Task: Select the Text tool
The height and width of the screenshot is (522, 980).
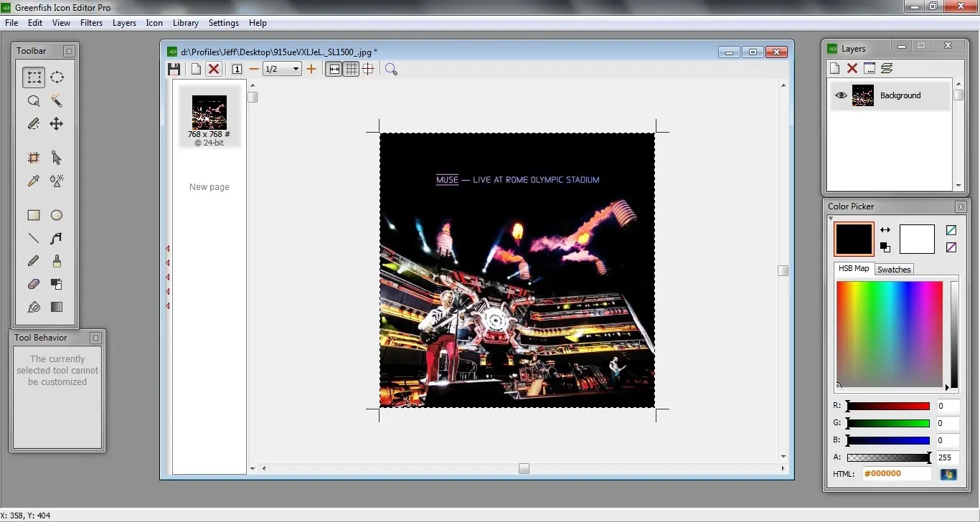Action: coord(57,238)
